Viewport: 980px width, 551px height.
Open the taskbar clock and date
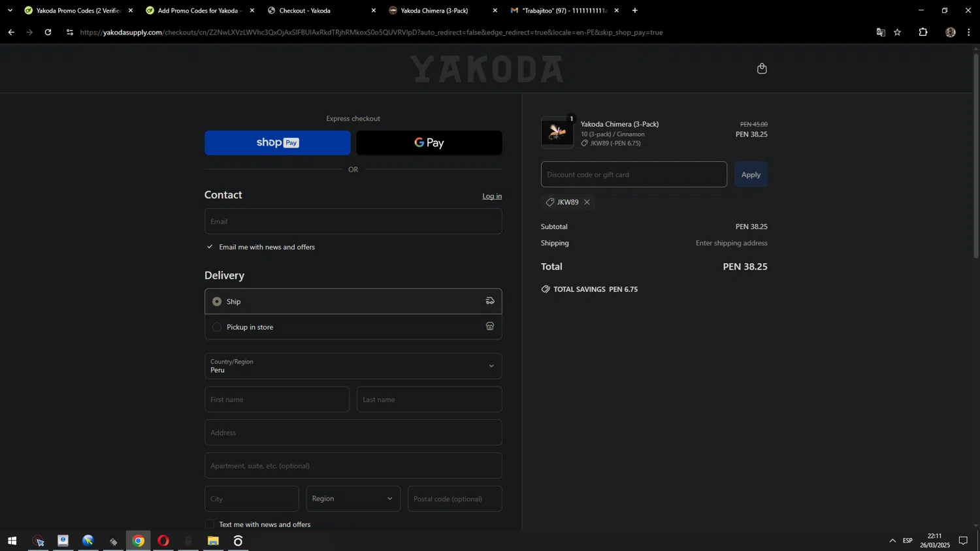tap(935, 541)
